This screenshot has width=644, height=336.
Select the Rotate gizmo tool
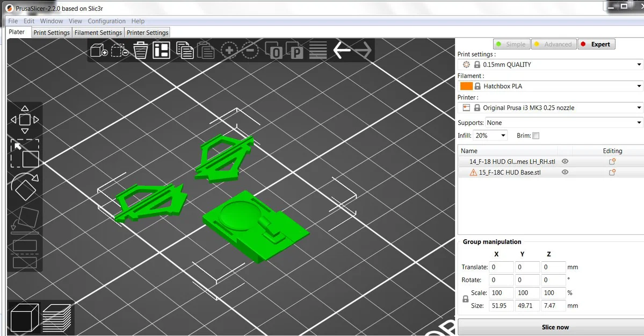point(25,187)
